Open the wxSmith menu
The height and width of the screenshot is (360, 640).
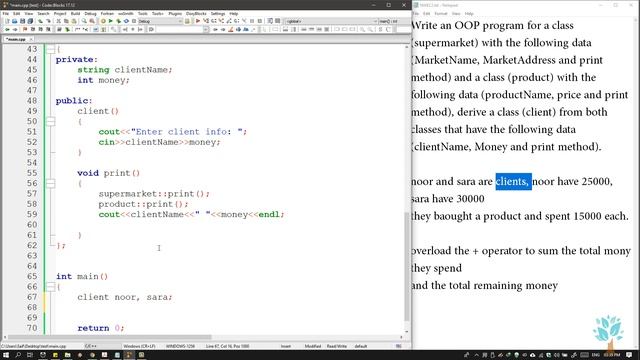(x=126, y=13)
